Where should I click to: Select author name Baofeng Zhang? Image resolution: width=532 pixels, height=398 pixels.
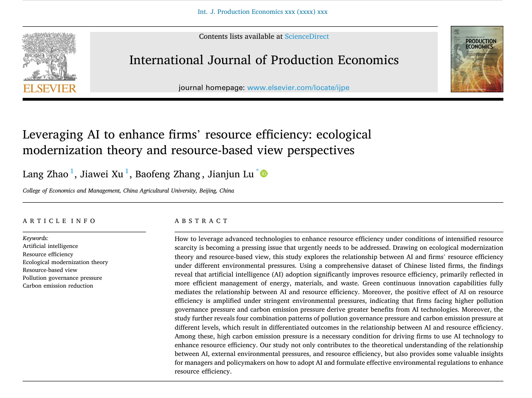point(168,175)
